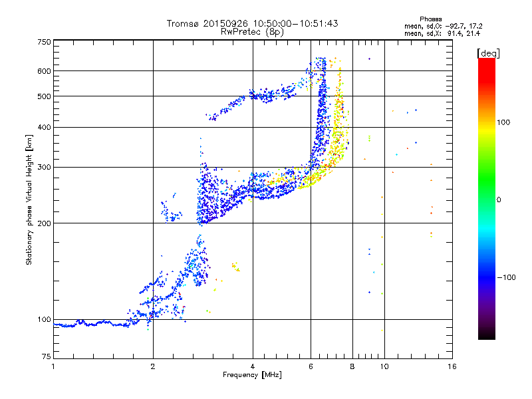The image size is (532, 399).
Task: Click the y-axis label '750'
Action: coord(44,42)
